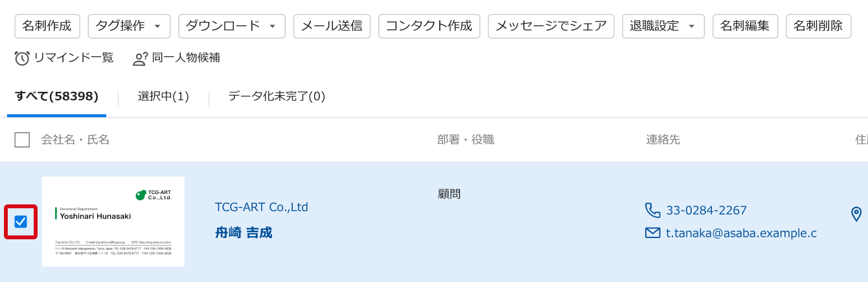The image size is (868, 282).
Task: Click the location pin icon
Action: click(856, 214)
